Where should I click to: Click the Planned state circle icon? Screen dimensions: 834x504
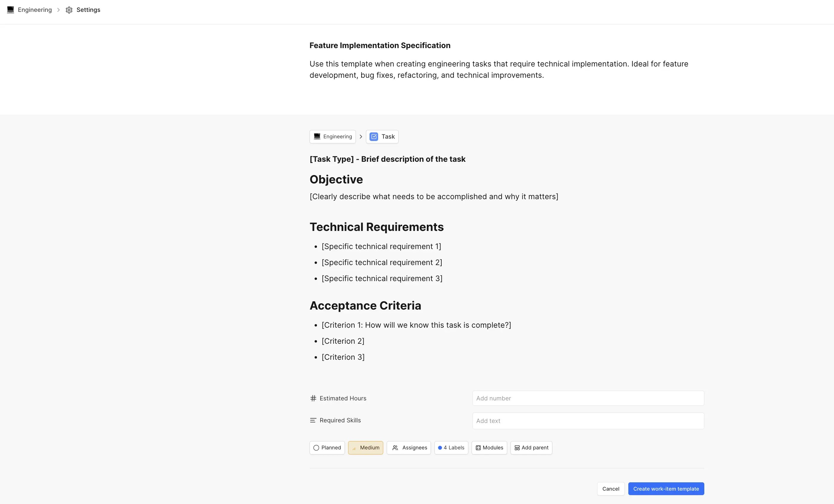(x=316, y=448)
